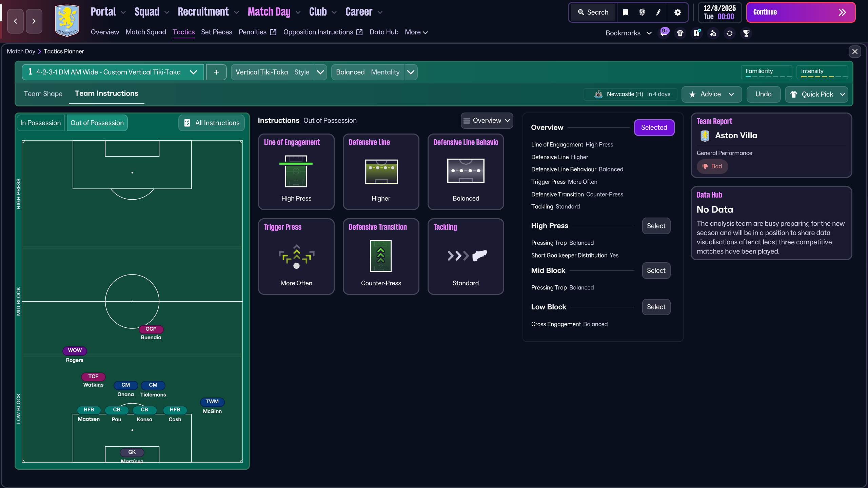Open the Defensive Transition instruction card
The width and height of the screenshot is (868, 488).
[381, 256]
